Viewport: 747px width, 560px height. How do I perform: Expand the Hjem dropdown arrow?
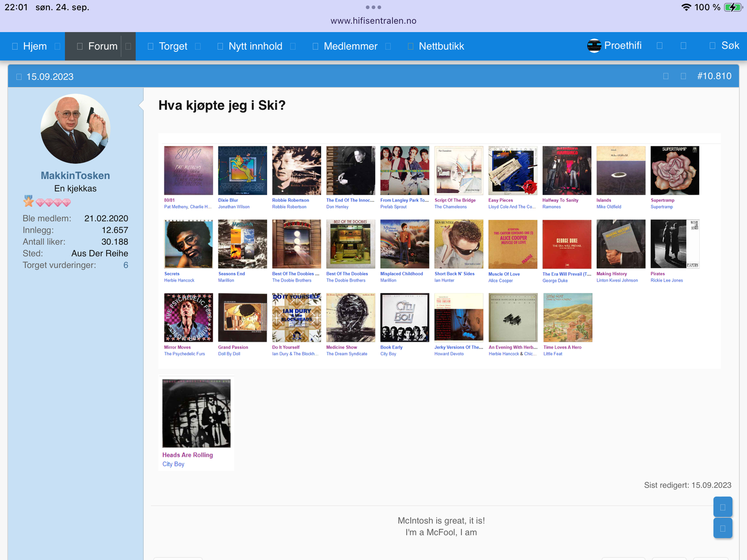(x=58, y=46)
